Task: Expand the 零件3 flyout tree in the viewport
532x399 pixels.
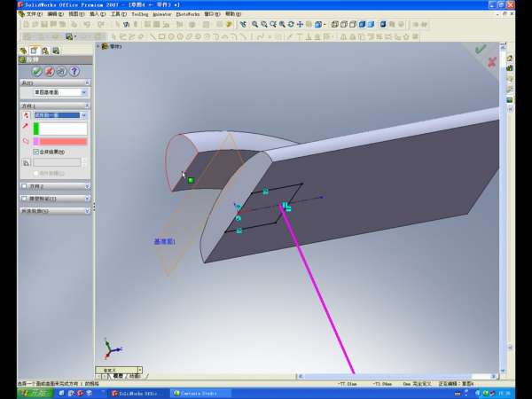Action: pyautogui.click(x=98, y=46)
